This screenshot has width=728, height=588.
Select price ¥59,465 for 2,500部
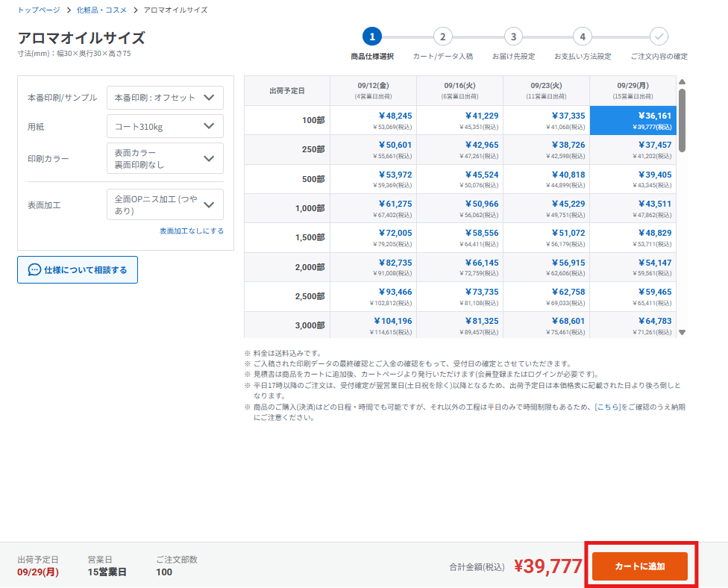pyautogui.click(x=633, y=297)
